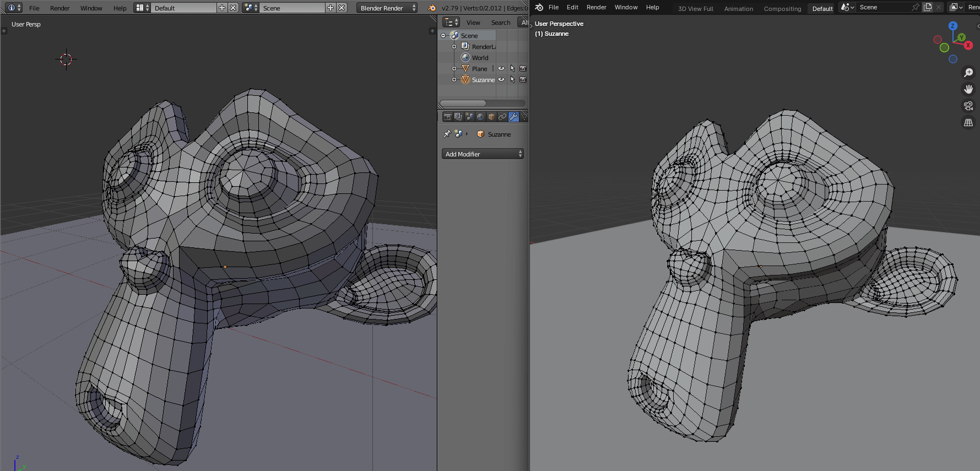Delete the current scene in Blender 2.79
The width and height of the screenshot is (980, 471).
(342, 8)
